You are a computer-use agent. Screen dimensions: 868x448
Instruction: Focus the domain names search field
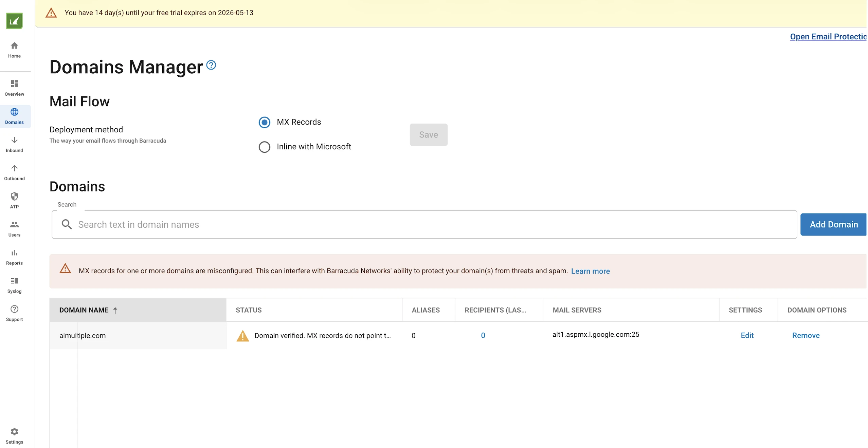[424, 224]
